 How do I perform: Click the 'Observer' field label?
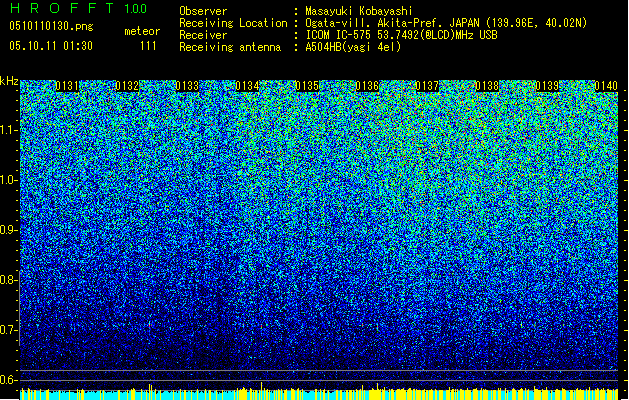tap(203, 11)
